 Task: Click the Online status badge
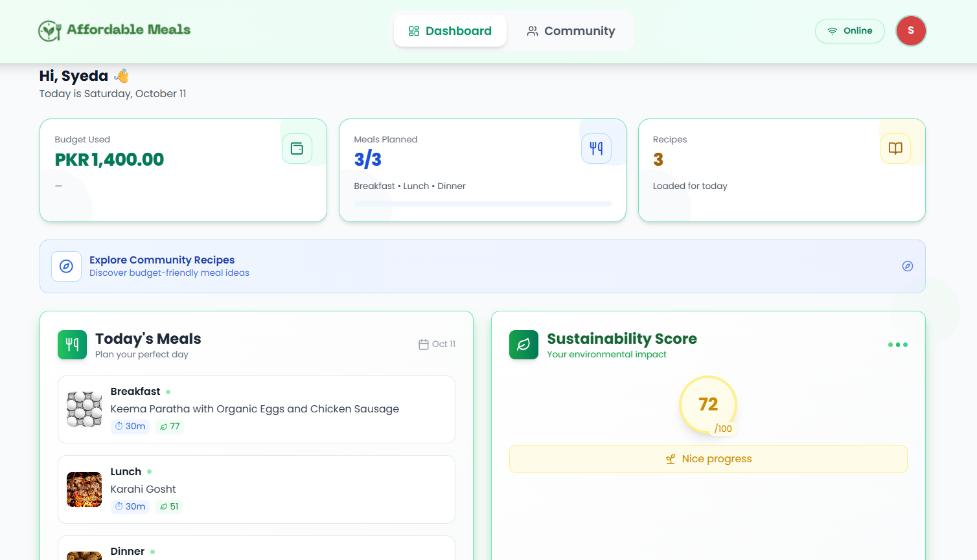click(850, 31)
